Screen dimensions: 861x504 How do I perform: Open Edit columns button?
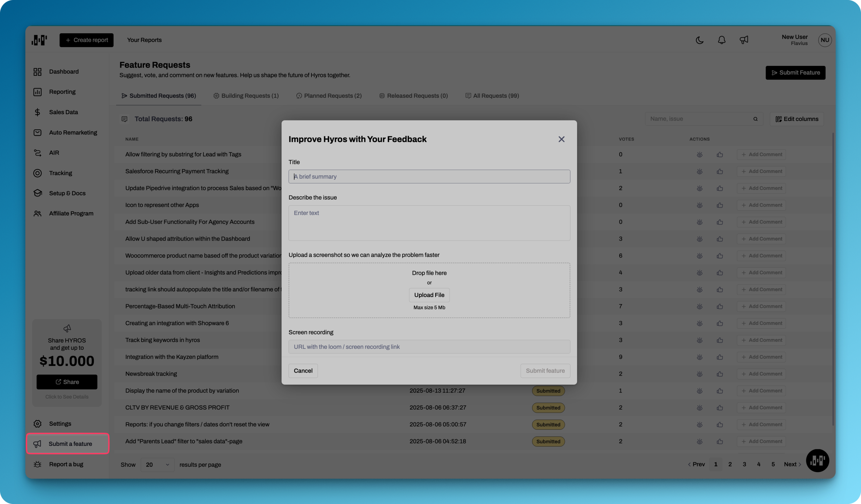[x=797, y=119]
